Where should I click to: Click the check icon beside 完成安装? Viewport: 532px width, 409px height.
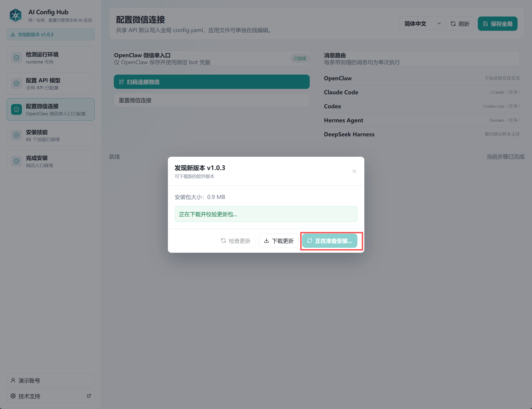click(x=16, y=161)
